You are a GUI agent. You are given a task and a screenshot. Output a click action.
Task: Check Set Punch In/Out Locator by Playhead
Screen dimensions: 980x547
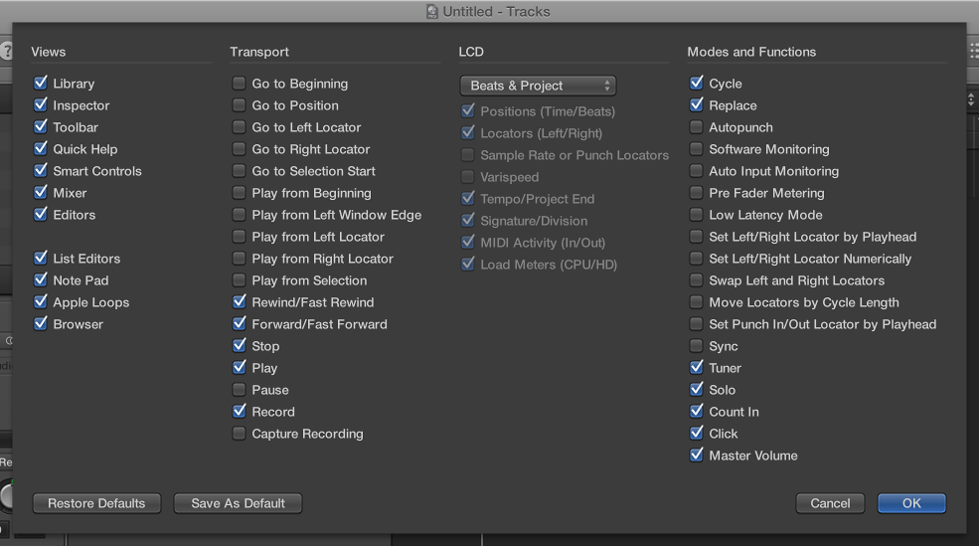tap(697, 324)
